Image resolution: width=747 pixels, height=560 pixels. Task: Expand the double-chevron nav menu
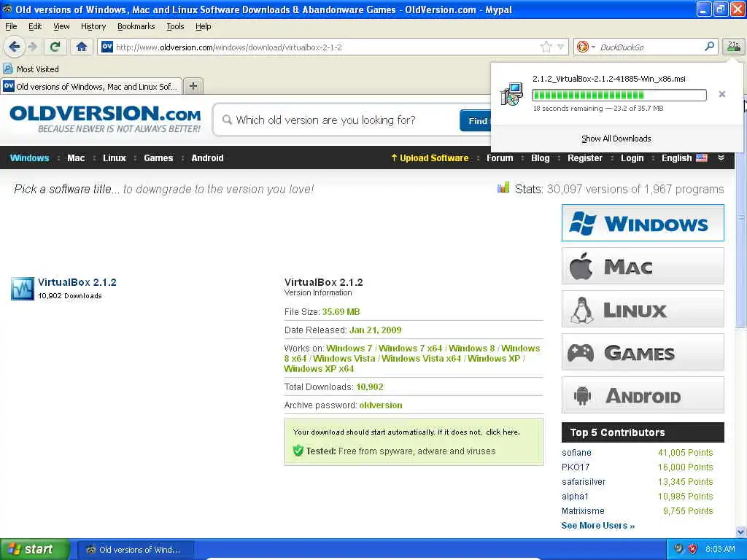coord(721,158)
